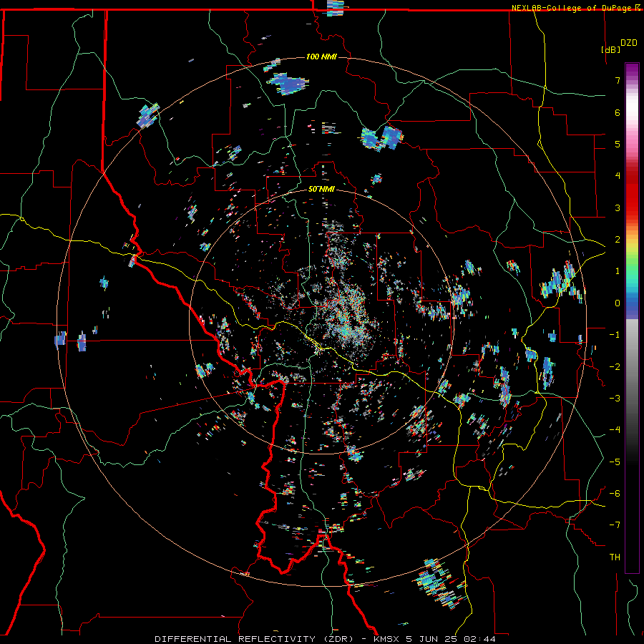The image size is (644, 644).
Task: Click the -3 value on the ZDR scale
Action: (x=615, y=399)
